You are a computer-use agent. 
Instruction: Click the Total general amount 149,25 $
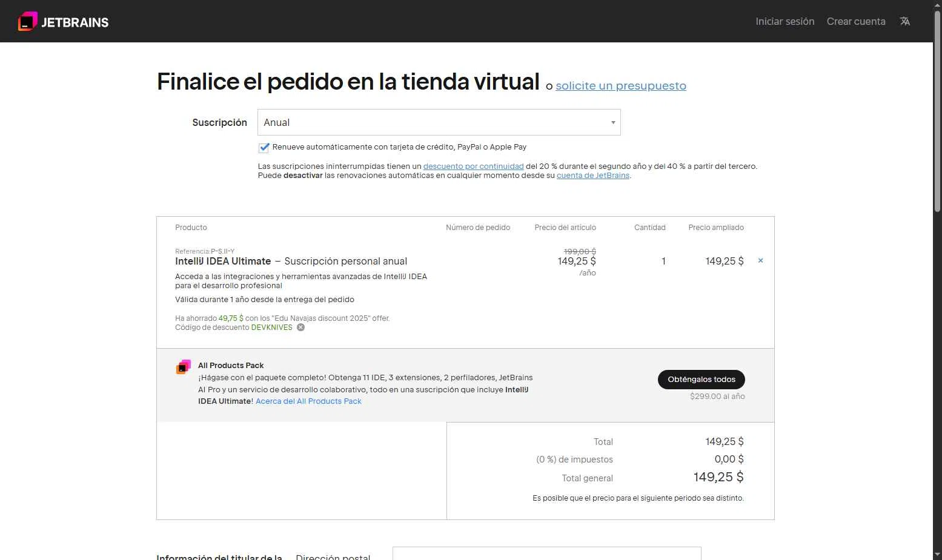coord(718,477)
